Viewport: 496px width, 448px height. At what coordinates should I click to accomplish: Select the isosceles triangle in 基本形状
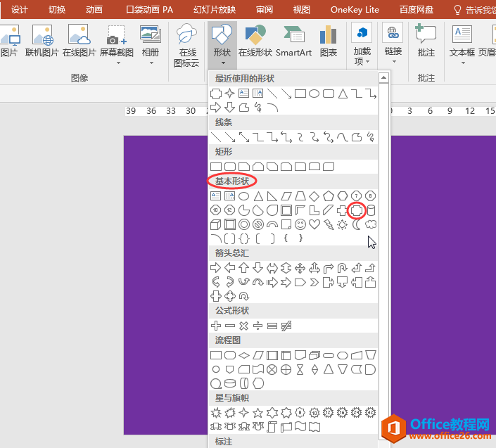(258, 196)
